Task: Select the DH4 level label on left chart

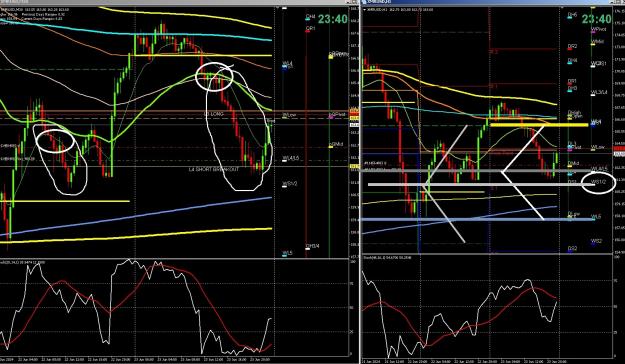Action: tap(311, 17)
